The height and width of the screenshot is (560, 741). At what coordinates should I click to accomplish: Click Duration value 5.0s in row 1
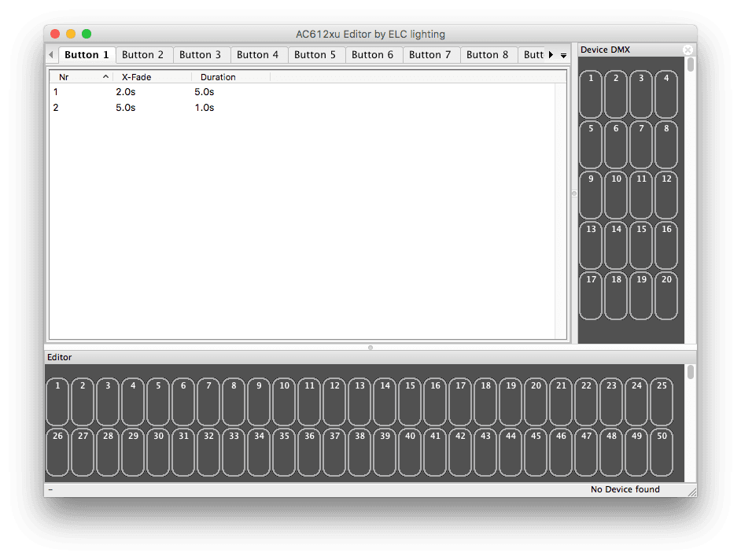coord(205,92)
